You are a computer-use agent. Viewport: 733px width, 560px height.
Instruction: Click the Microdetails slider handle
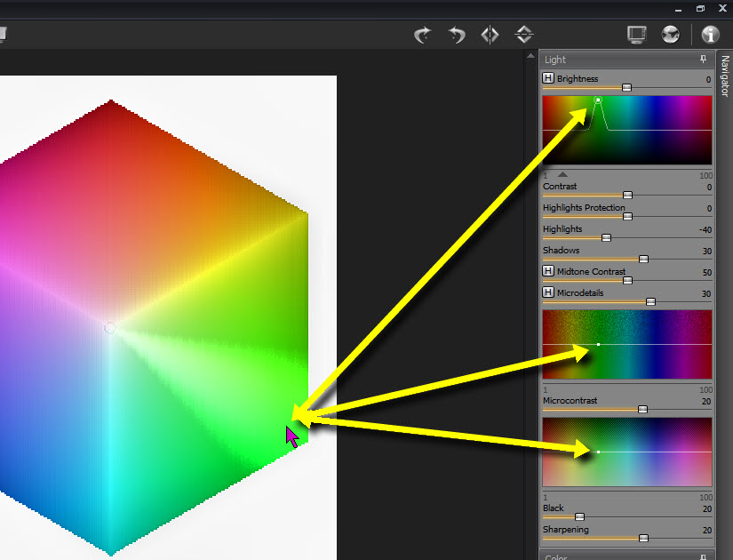[650, 301]
